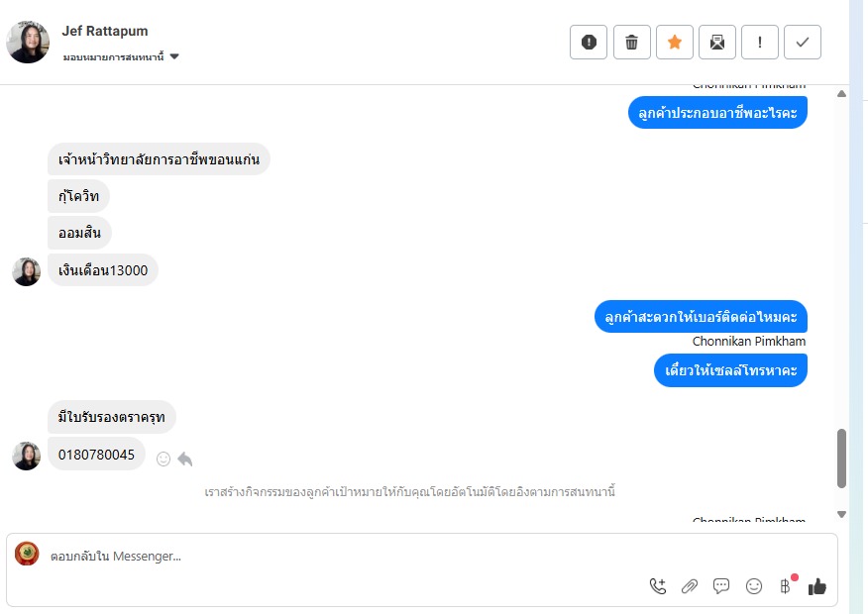
Task: Mark conversation done with the checkmark button
Action: [803, 42]
